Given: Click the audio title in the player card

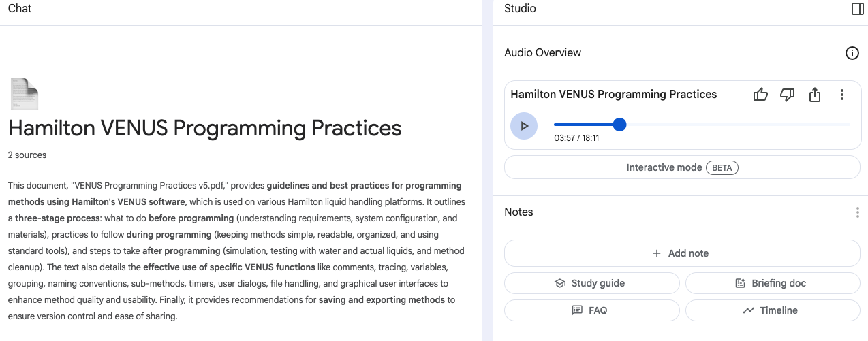Looking at the screenshot, I should point(613,95).
